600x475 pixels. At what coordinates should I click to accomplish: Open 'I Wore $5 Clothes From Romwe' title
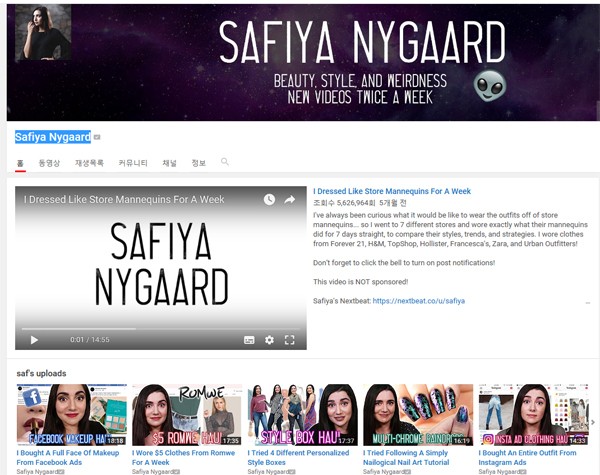184,457
